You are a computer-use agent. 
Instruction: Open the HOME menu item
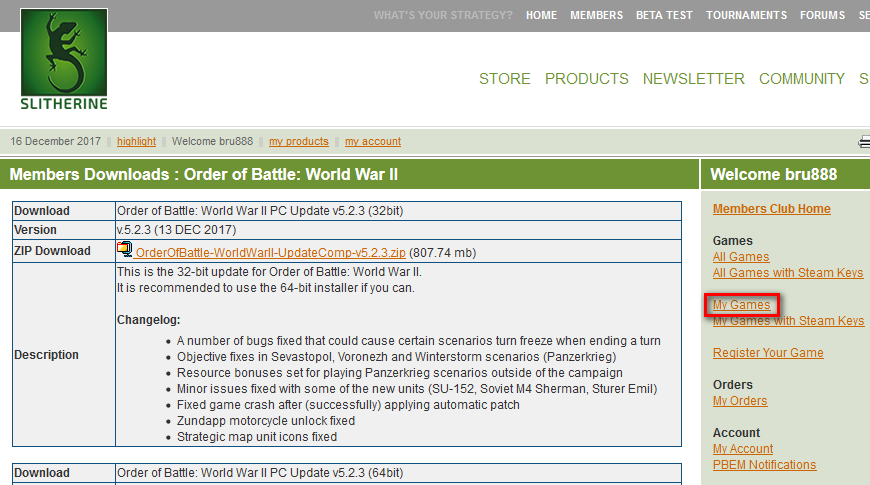pos(541,16)
